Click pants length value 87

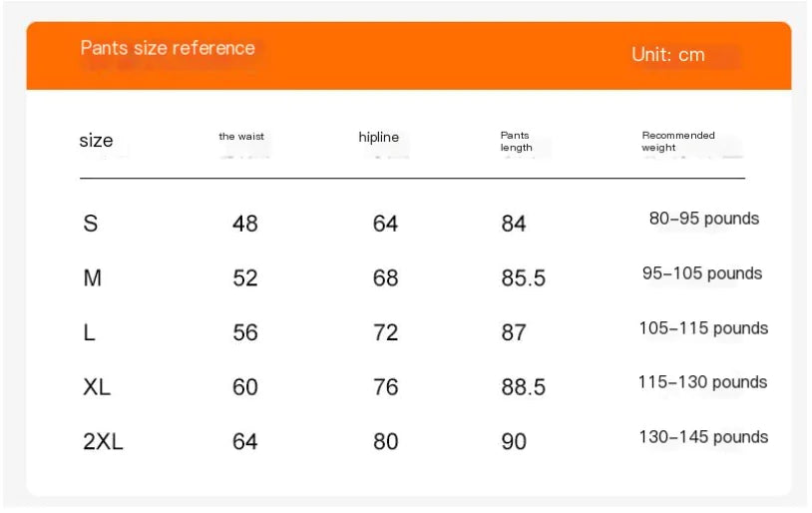coord(514,333)
